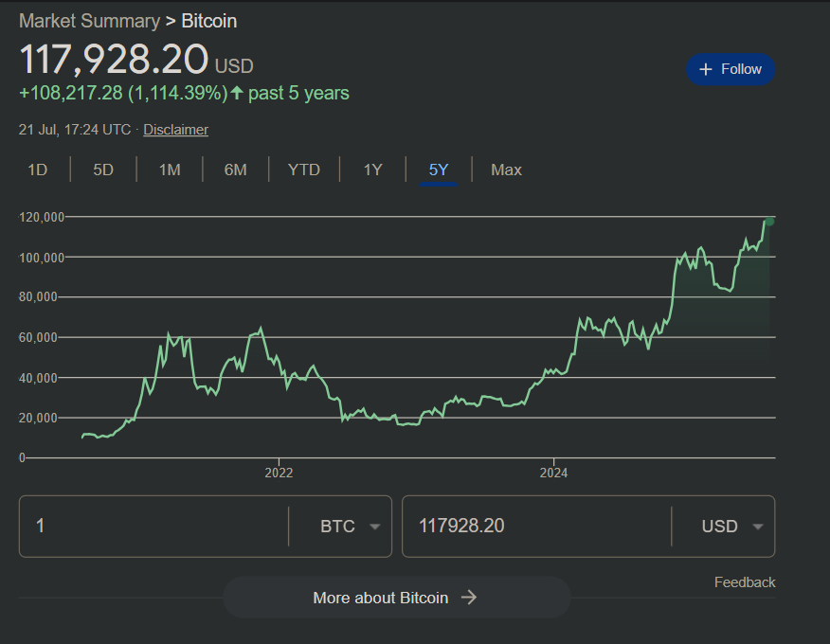Click the arrow icon beside More about Bitcoin
The height and width of the screenshot is (644, 830).
coord(468,598)
